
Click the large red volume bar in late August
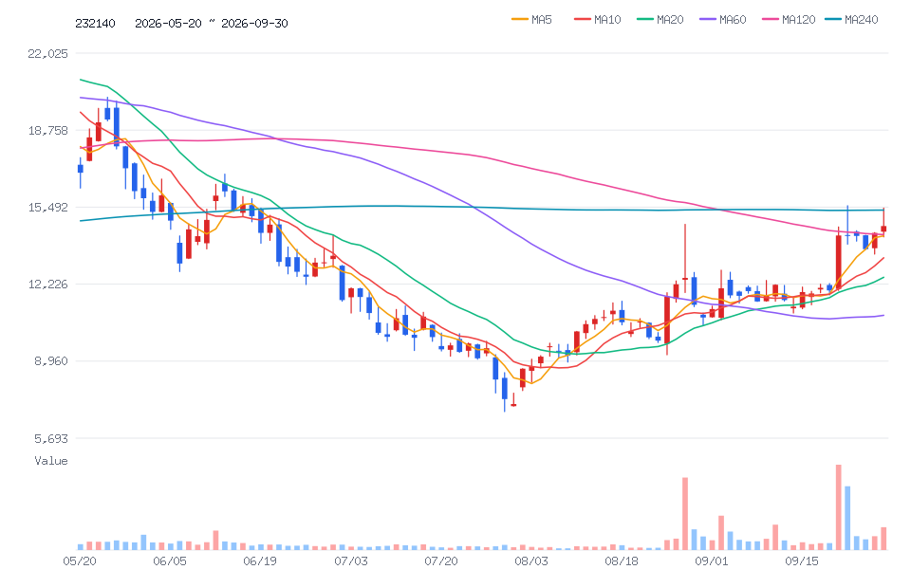click(x=685, y=513)
